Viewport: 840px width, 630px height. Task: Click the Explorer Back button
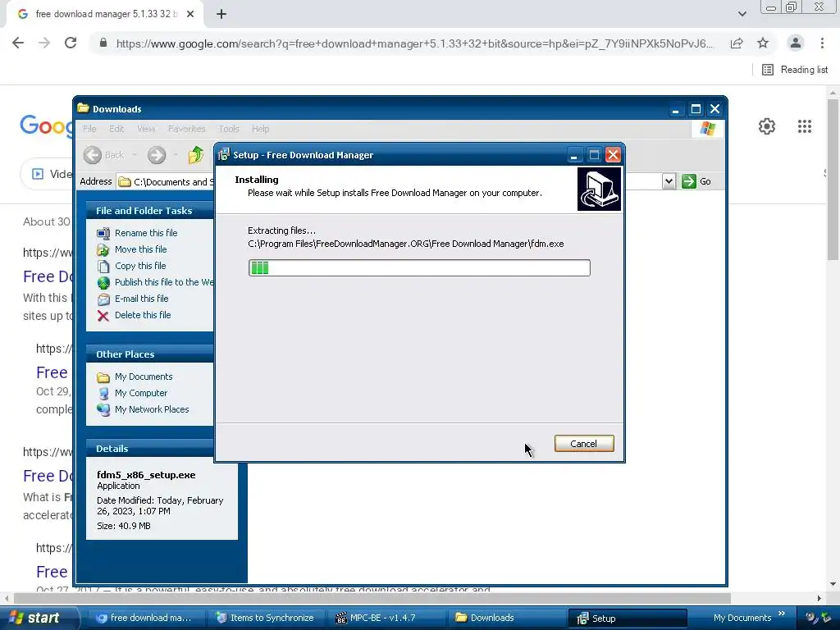click(x=104, y=155)
